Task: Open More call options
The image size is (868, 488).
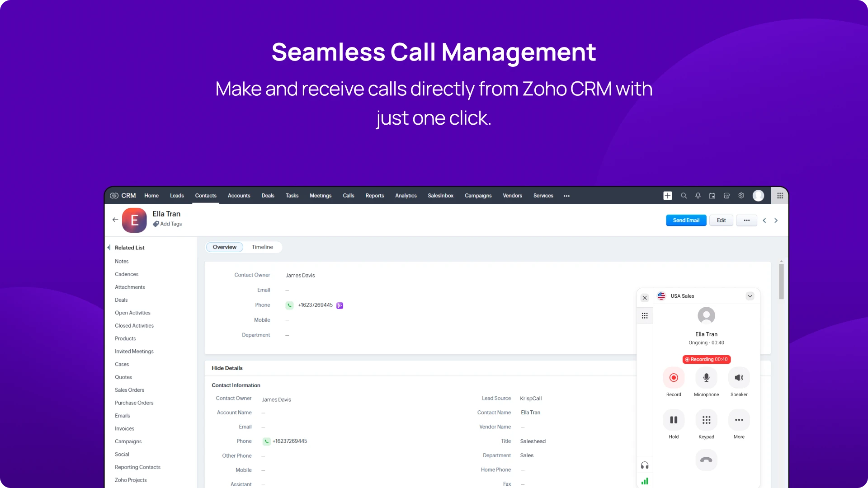Action: pyautogui.click(x=739, y=420)
